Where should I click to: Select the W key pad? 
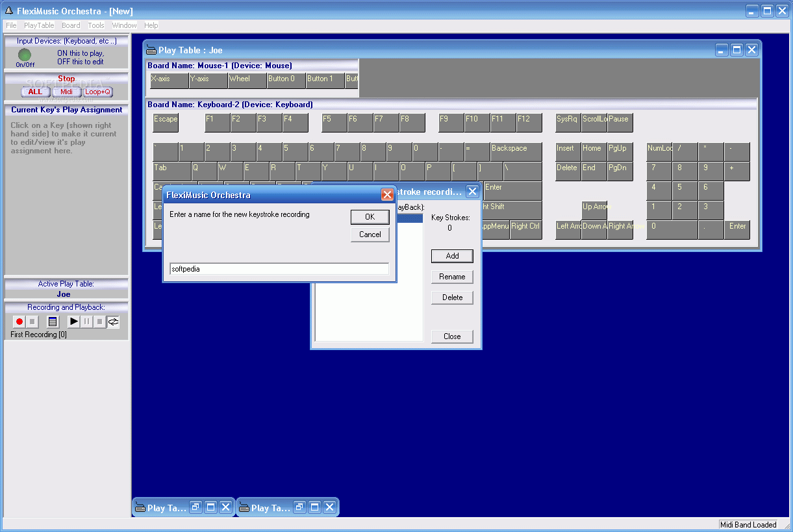point(231,171)
